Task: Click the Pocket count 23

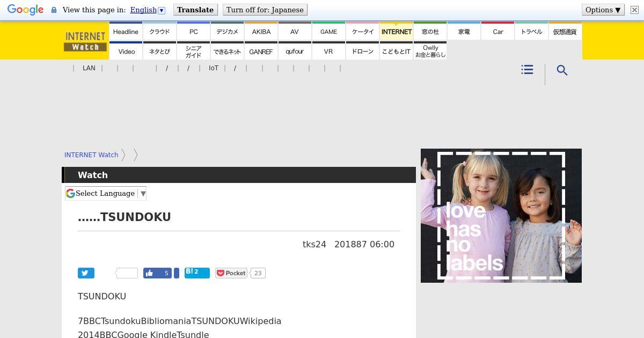Action: pyautogui.click(x=258, y=273)
